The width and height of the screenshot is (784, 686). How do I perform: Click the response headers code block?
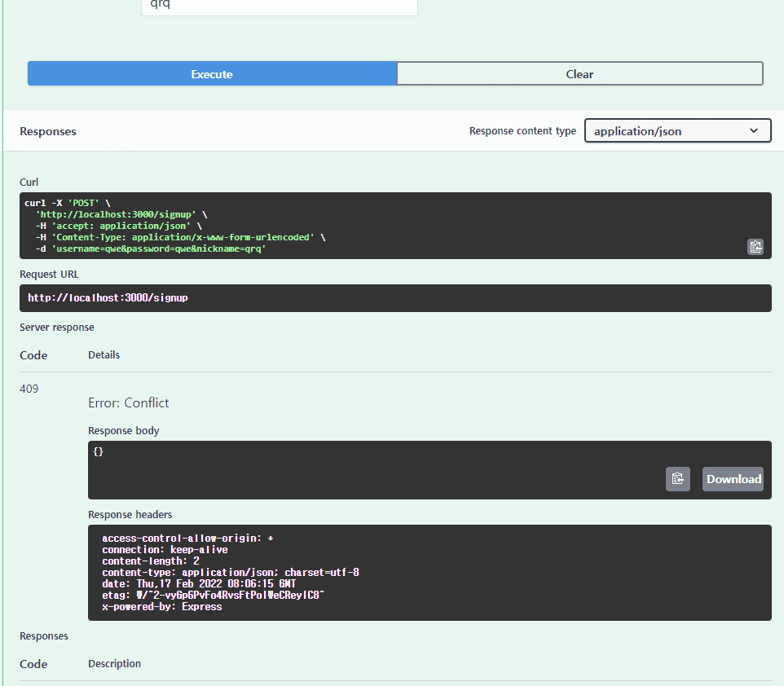click(x=429, y=573)
